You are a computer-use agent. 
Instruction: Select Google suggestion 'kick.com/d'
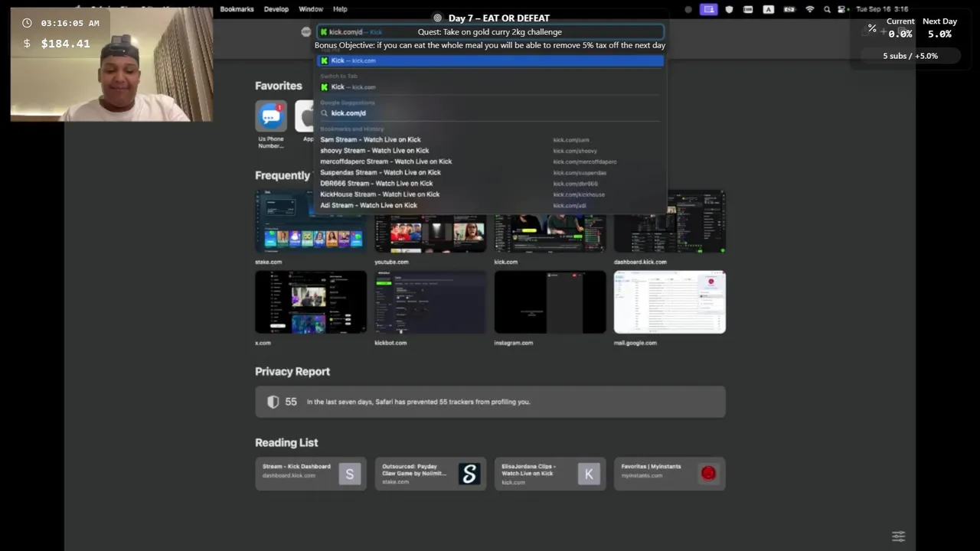(490, 113)
